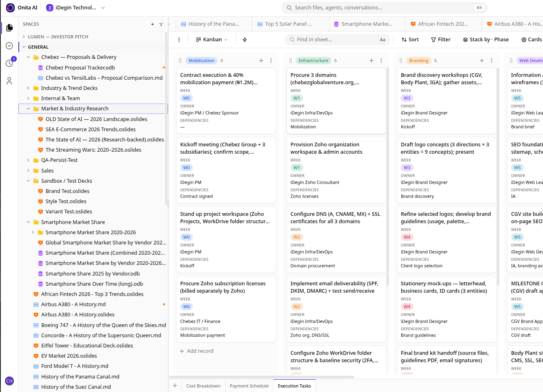The height and width of the screenshot is (392, 543).
Task: Expand the QA-Persist-Test folder
Action: pos(28,160)
